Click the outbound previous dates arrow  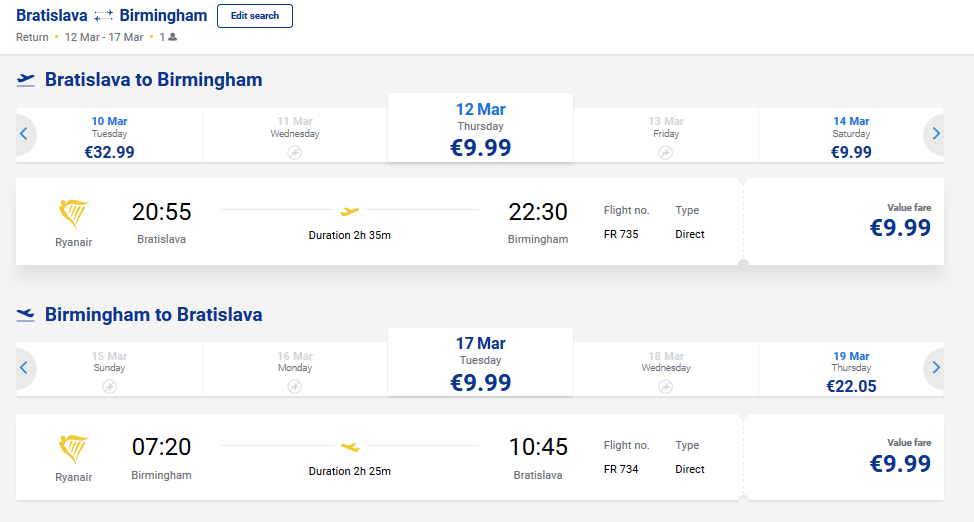(x=24, y=134)
